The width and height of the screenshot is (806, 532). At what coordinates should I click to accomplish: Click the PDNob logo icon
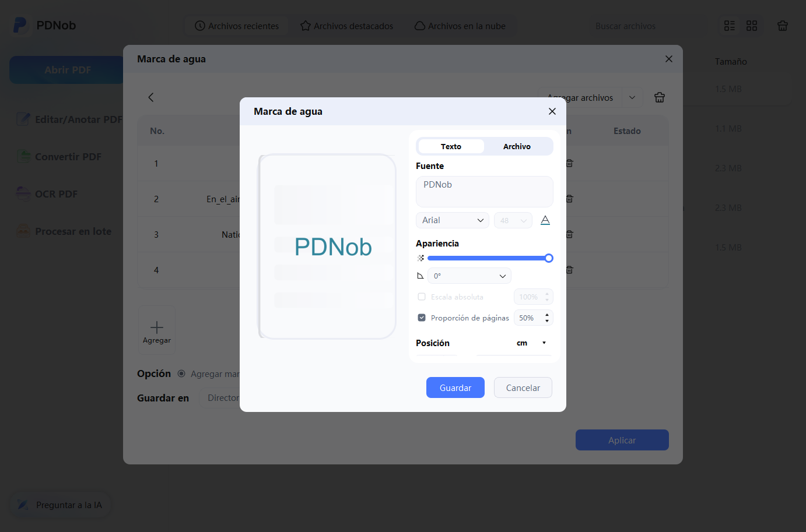(x=20, y=25)
